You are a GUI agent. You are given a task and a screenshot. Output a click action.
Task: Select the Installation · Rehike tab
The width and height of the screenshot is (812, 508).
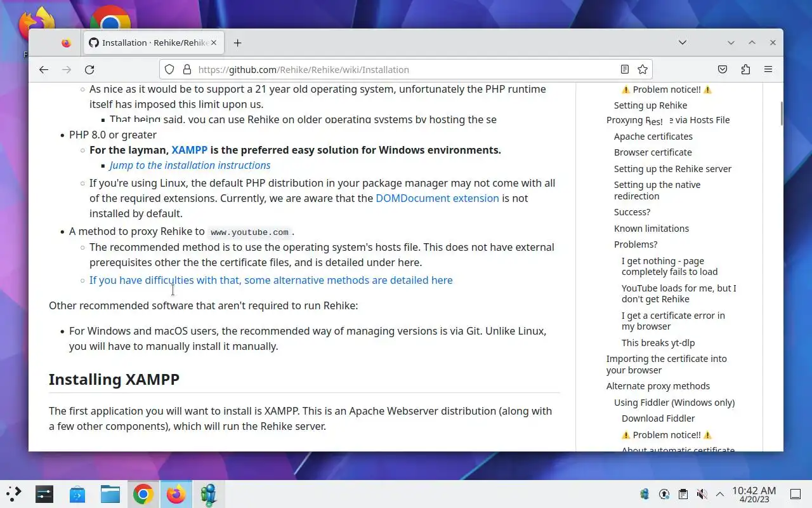pyautogui.click(x=152, y=43)
